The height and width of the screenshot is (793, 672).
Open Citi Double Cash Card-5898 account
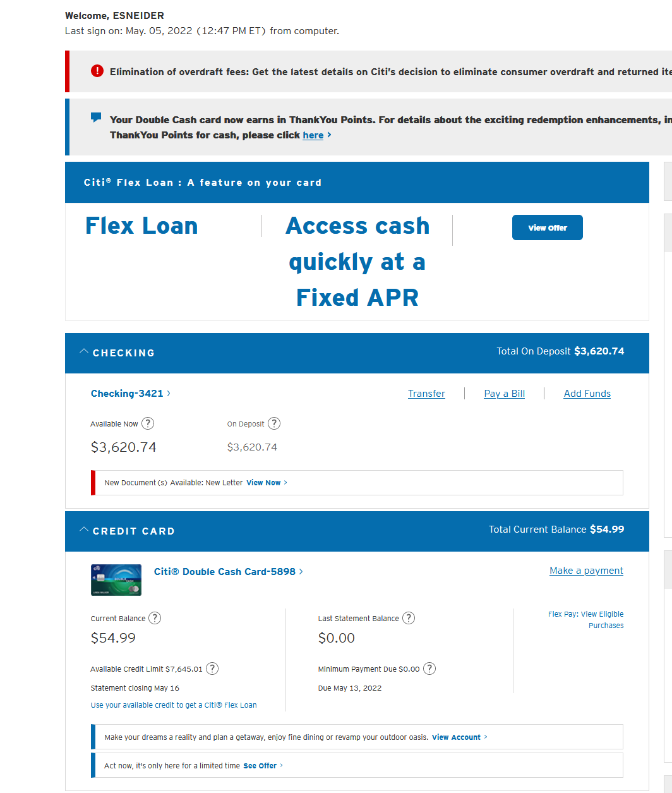click(229, 571)
